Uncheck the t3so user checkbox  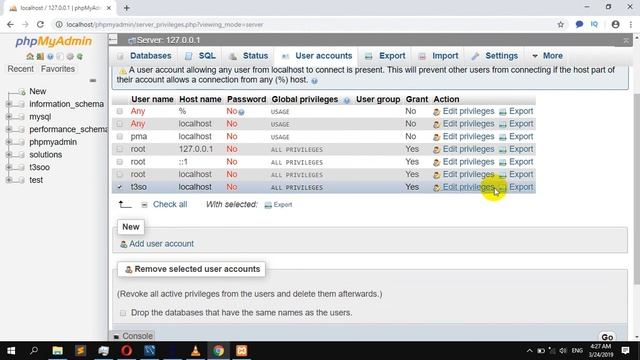120,187
